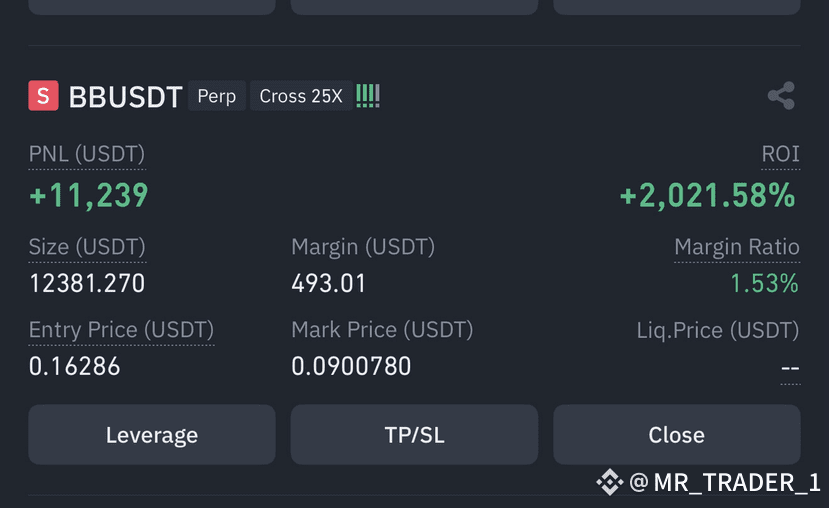This screenshot has width=829, height=508.
Task: Click the Binance logo in watermark
Action: pos(610,482)
